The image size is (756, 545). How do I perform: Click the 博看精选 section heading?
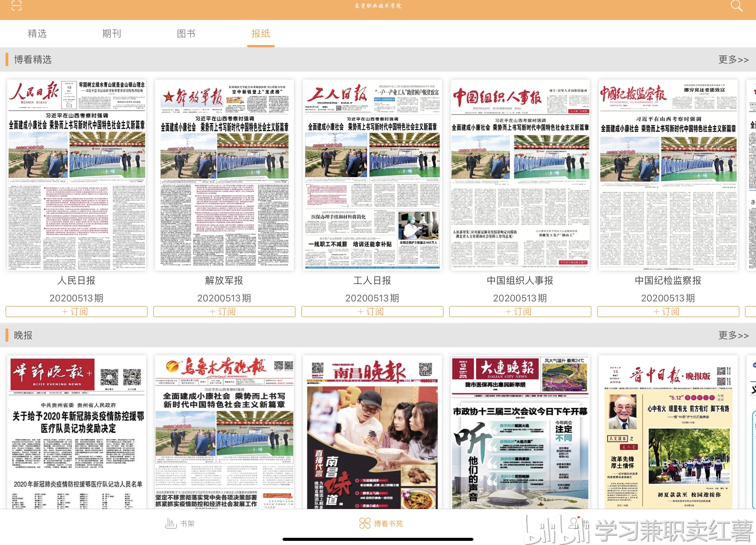click(33, 60)
